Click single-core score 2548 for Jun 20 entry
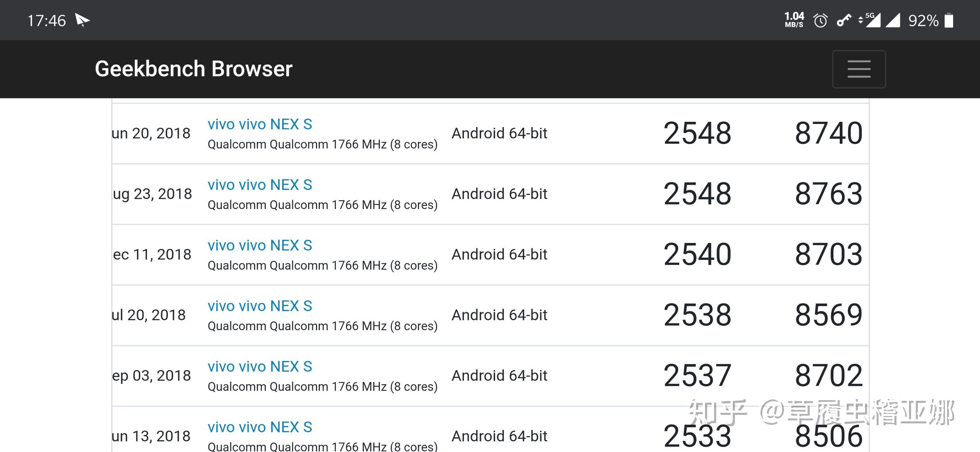Viewport: 980px width, 452px height. tap(697, 133)
